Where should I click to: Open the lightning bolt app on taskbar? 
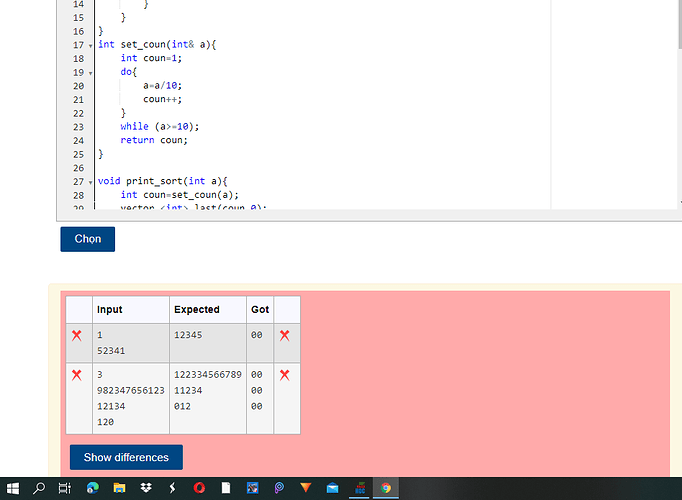[x=172, y=488]
